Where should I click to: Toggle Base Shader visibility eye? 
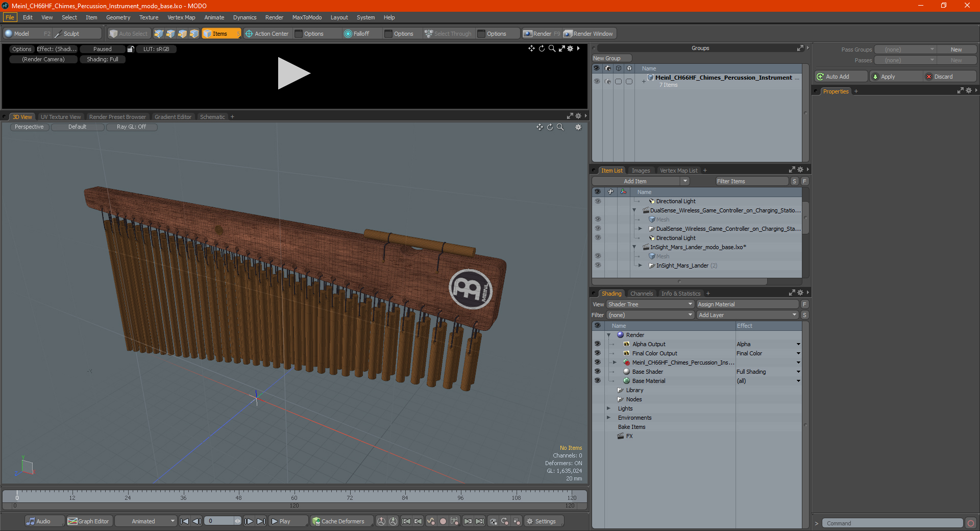point(597,372)
